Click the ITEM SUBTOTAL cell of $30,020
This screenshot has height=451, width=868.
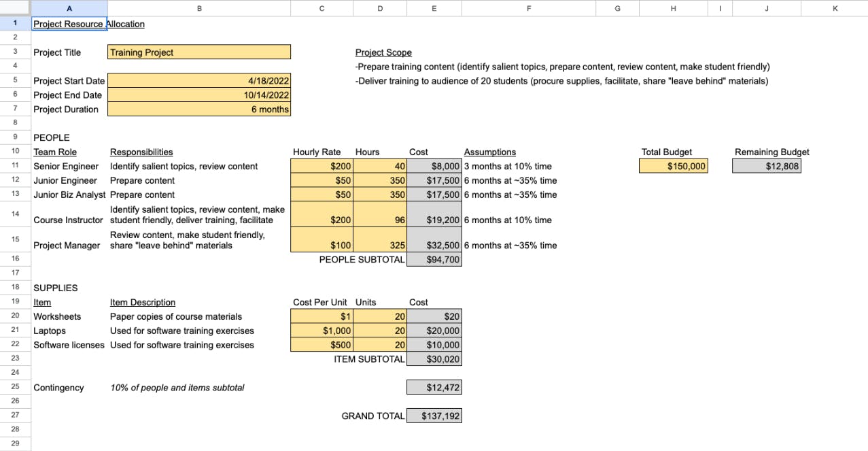pos(434,358)
